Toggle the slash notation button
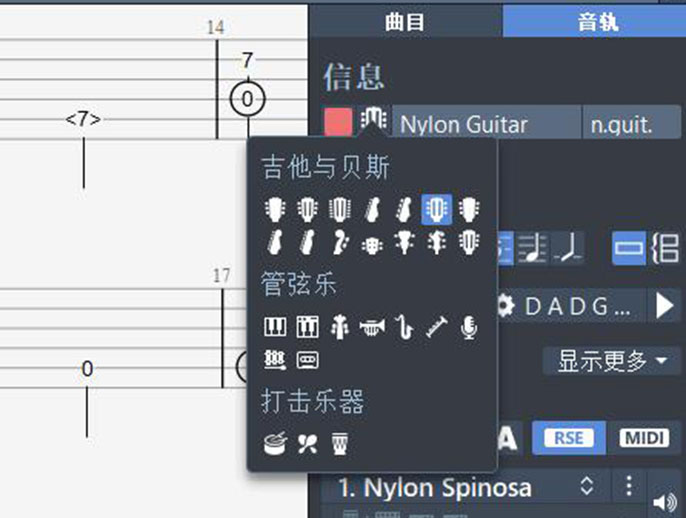Screen dimensions: 686x518 click(x=532, y=248)
